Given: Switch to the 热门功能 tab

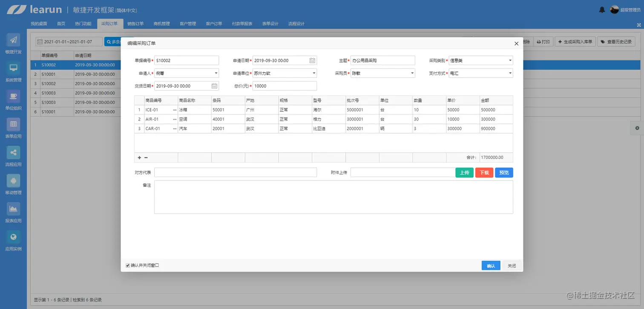Looking at the screenshot, I should [83, 24].
